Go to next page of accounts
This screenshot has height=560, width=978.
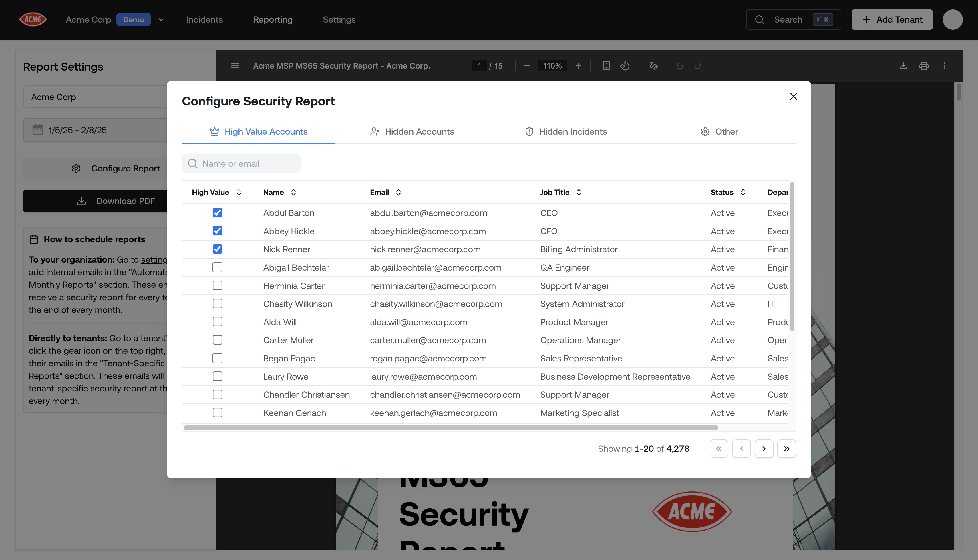[x=764, y=449]
